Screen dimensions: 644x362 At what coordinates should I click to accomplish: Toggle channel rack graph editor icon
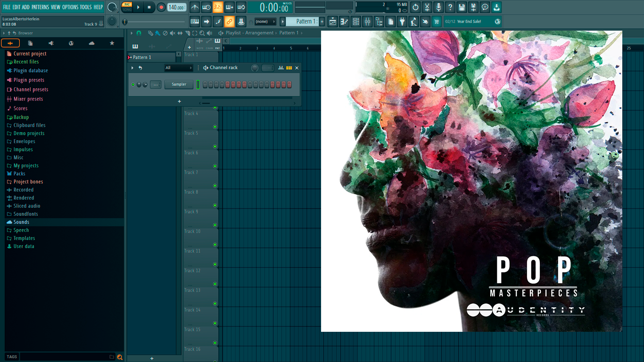tap(281, 68)
